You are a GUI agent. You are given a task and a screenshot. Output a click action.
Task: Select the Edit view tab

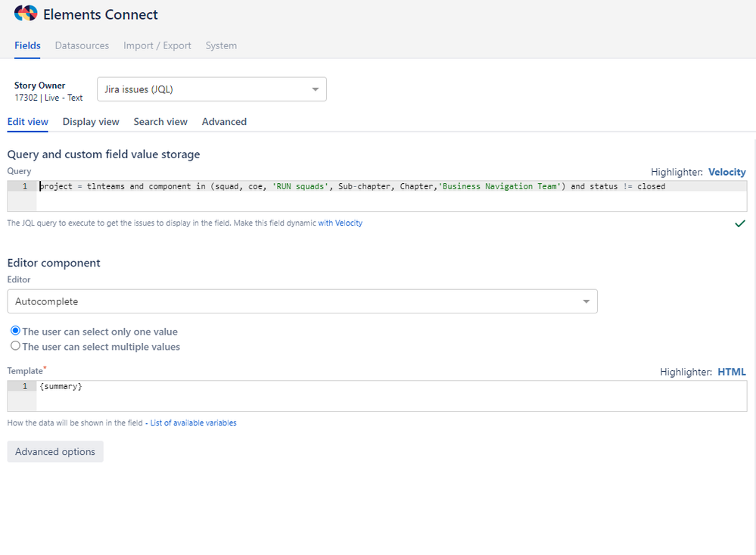click(x=27, y=122)
